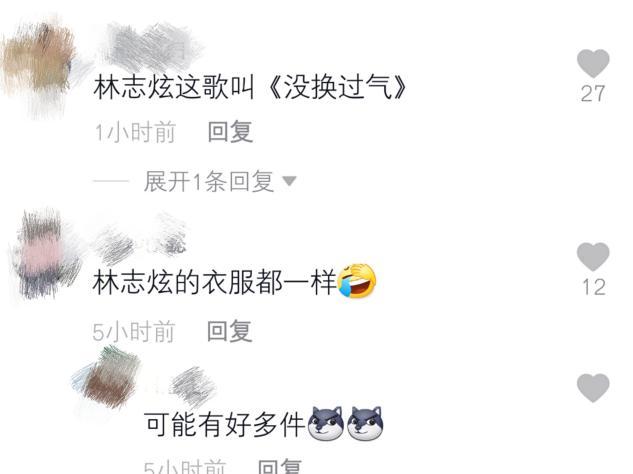This screenshot has width=633, height=474.
Task: Tap the second husky dog emoji
Action: [x=365, y=423]
